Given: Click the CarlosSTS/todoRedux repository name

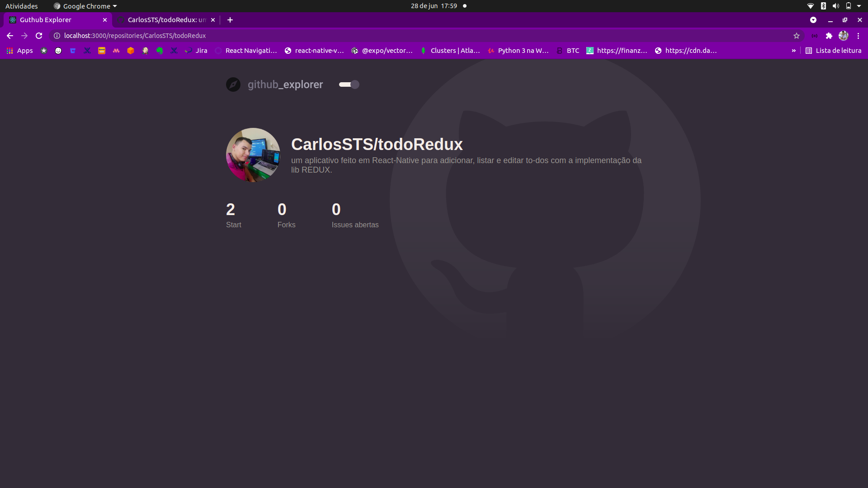Looking at the screenshot, I should [x=377, y=144].
